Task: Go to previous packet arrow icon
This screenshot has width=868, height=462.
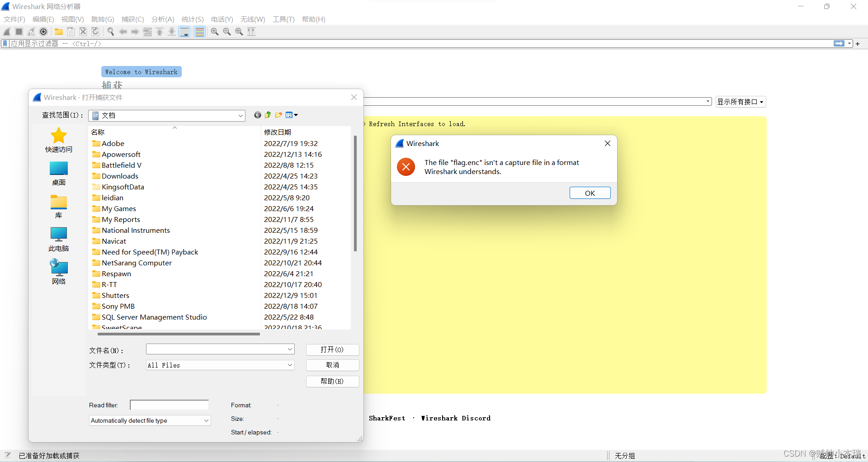Action: click(123, 32)
